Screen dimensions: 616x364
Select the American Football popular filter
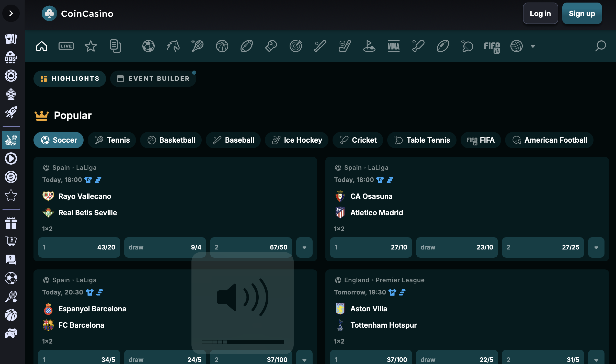pos(549,140)
